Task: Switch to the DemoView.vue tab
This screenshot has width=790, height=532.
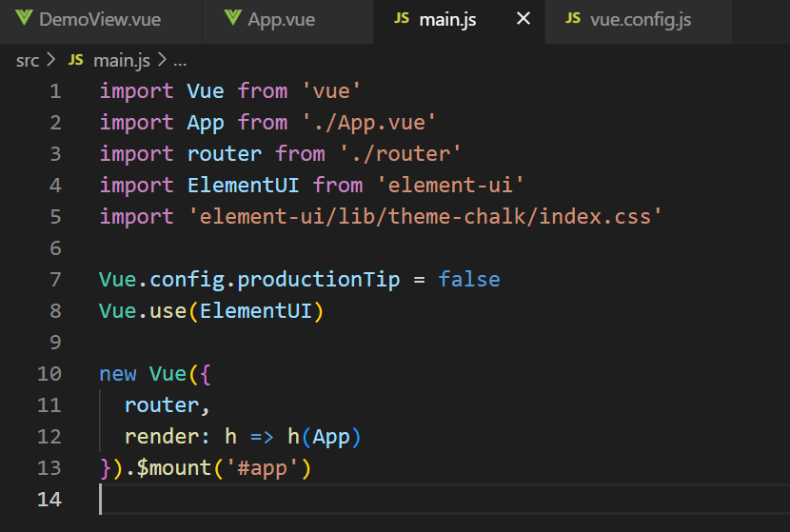Action: click(100, 20)
